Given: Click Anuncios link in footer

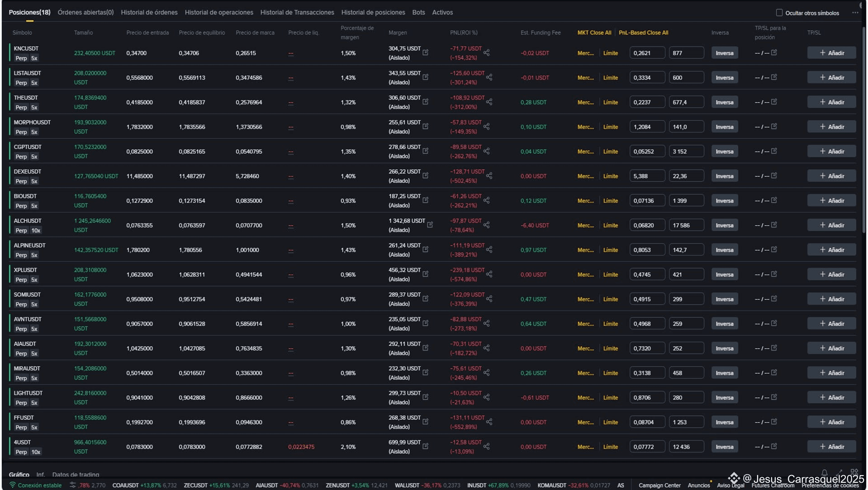Looking at the screenshot, I should click(698, 485).
